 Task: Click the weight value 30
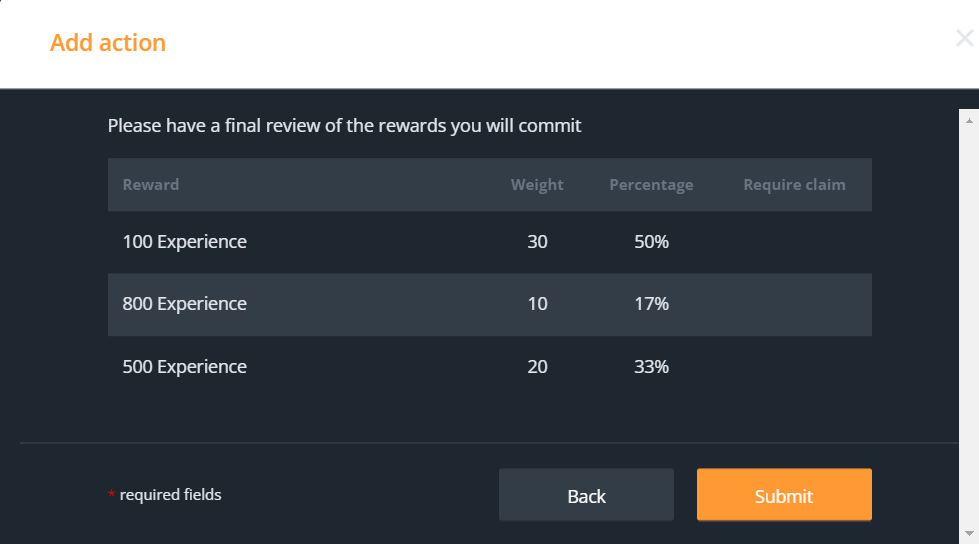pos(537,242)
